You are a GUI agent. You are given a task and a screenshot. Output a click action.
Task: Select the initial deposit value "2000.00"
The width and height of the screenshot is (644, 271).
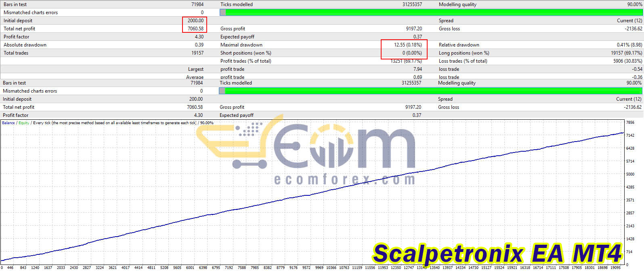(195, 21)
